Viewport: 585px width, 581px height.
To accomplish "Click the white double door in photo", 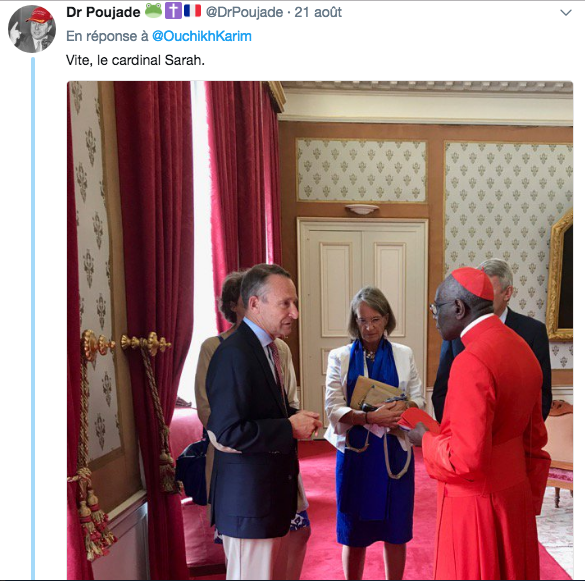I will pyautogui.click(x=363, y=299).
